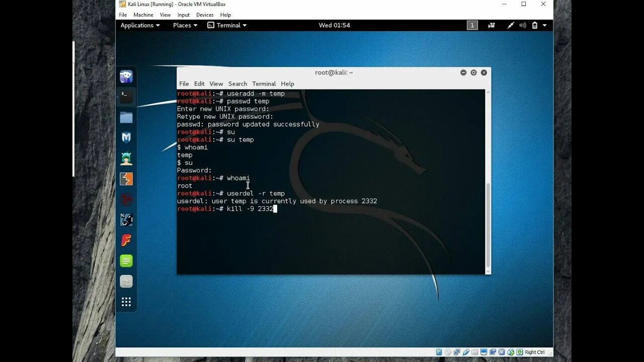Viewport: 644px width, 362px height.
Task: Expand the system menu arrow in top bar
Action: click(544, 25)
